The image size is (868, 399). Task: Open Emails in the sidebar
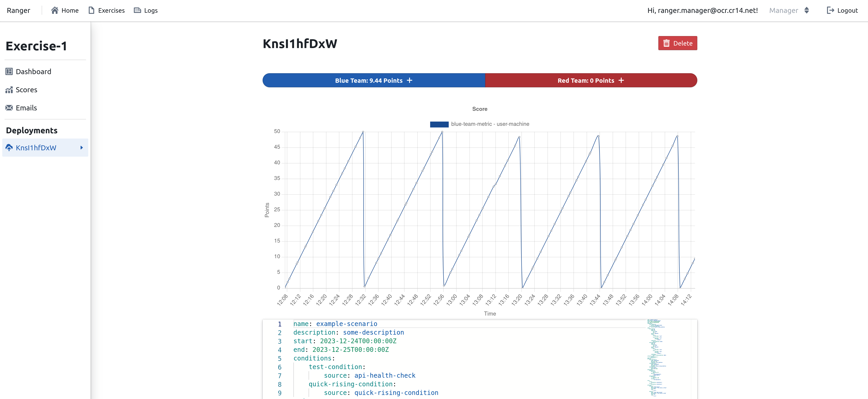click(x=26, y=108)
